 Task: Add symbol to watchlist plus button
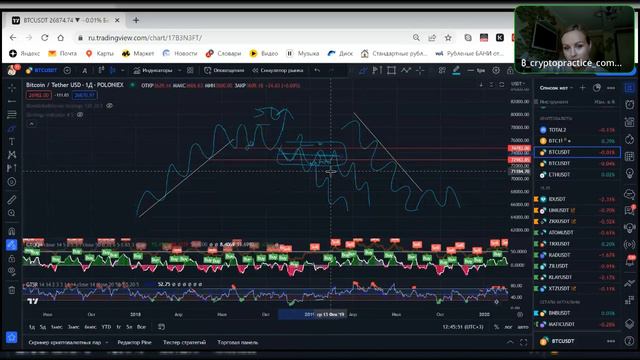coord(582,88)
